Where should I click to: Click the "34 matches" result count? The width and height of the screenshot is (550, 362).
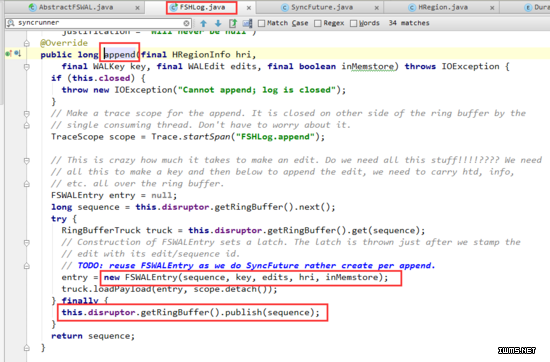tap(409, 23)
